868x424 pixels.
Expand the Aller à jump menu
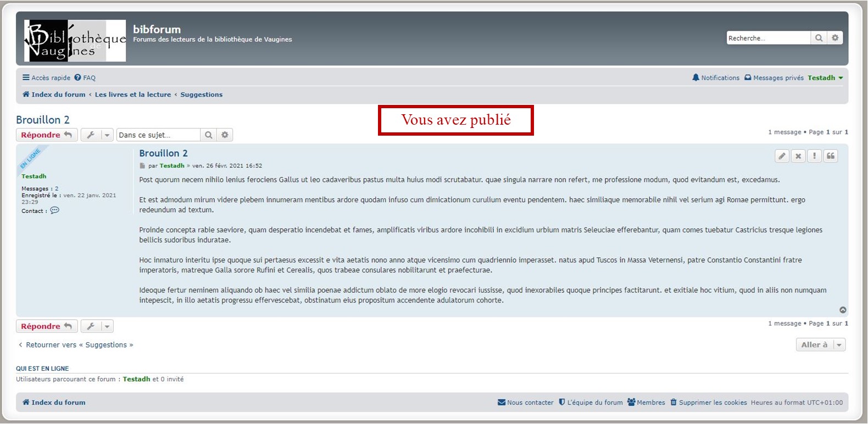point(820,345)
